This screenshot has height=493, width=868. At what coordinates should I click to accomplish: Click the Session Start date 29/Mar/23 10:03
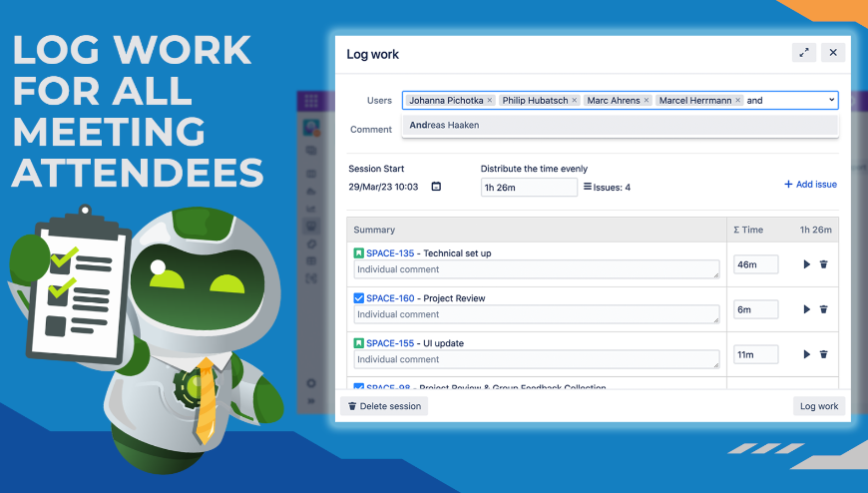(383, 187)
